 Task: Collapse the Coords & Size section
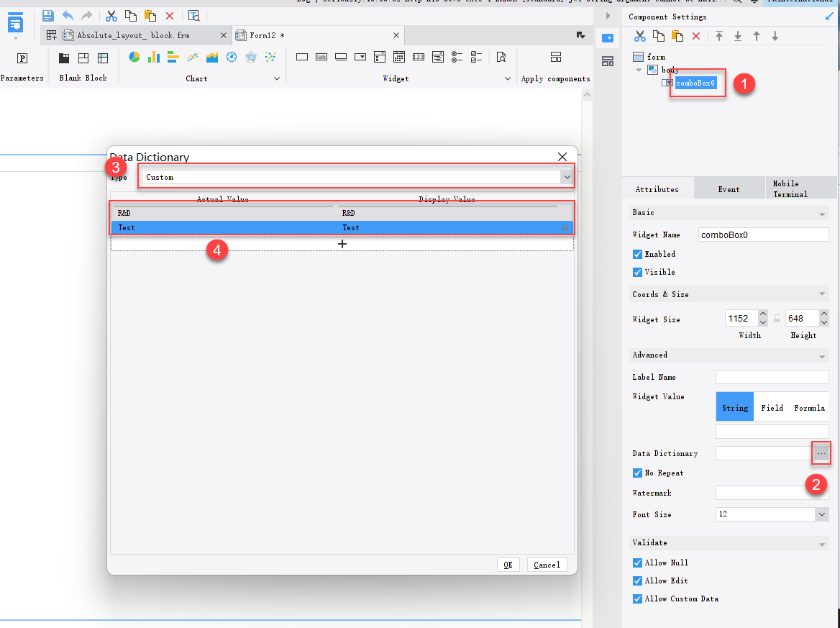click(822, 294)
